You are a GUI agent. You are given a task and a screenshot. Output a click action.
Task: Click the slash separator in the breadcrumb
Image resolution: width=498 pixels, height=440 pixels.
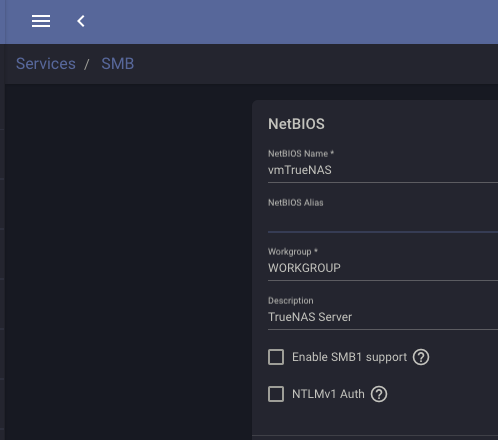click(x=87, y=64)
